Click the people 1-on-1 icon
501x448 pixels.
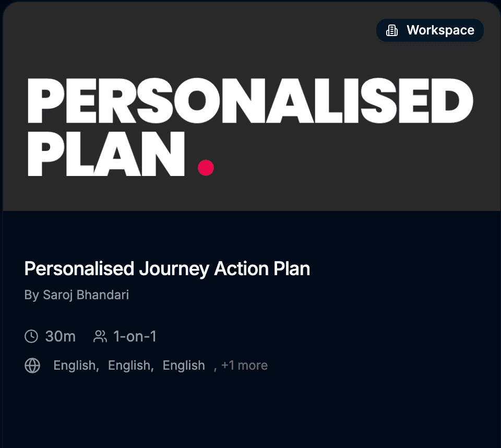[x=100, y=336]
